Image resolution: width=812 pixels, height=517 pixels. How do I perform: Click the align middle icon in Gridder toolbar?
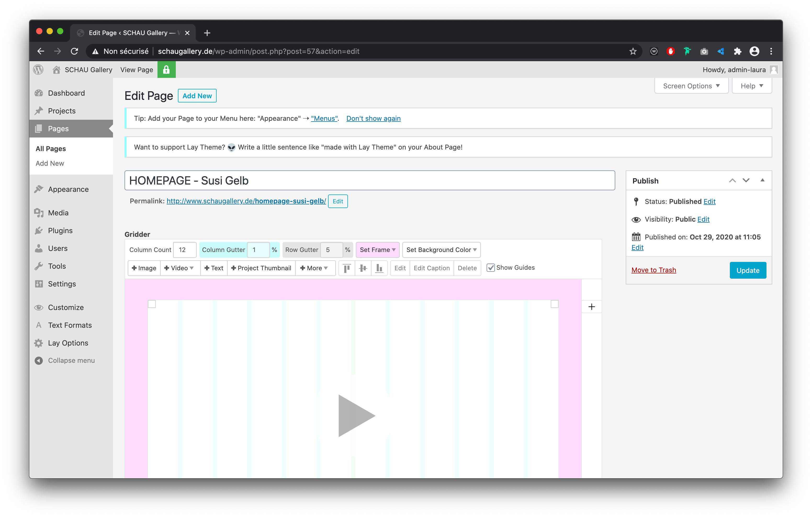pos(363,268)
